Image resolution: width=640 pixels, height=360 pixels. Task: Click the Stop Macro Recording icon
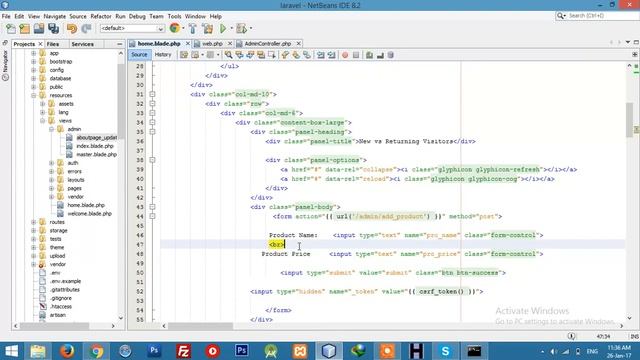356,55
